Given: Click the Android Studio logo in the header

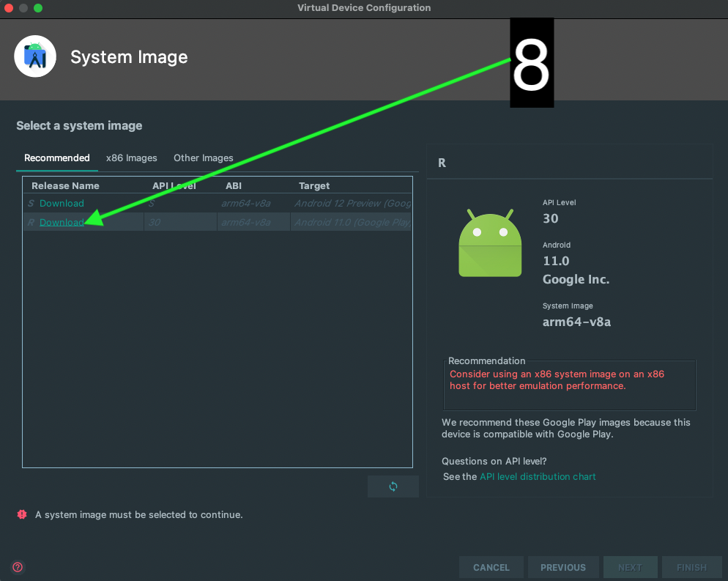Looking at the screenshot, I should (x=35, y=56).
